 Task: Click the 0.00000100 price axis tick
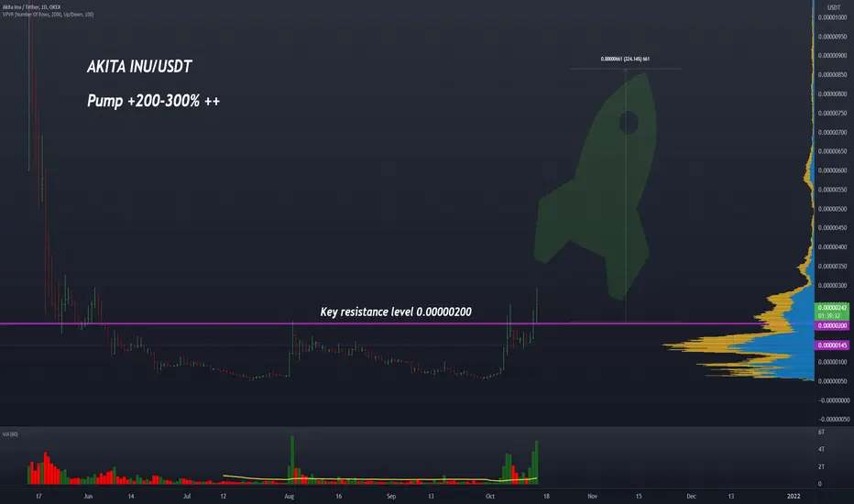tap(833, 362)
